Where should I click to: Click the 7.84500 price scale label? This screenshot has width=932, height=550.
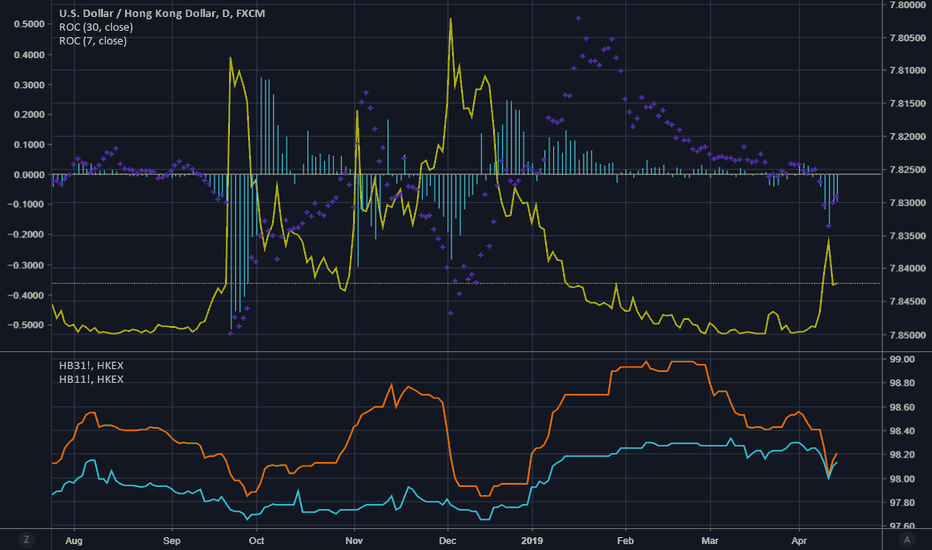point(908,301)
